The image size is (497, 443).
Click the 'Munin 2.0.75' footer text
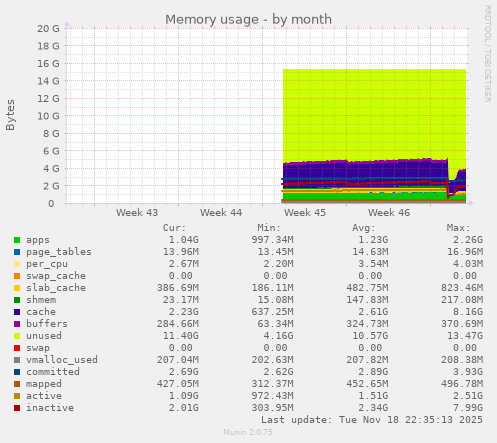pyautogui.click(x=248, y=432)
